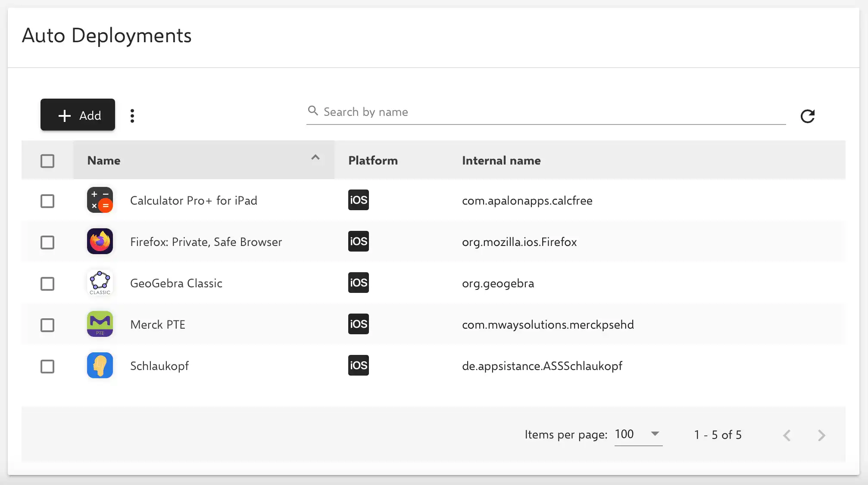Click the Firefox app icon
Viewport: 868px width, 485px height.
pos(100,241)
